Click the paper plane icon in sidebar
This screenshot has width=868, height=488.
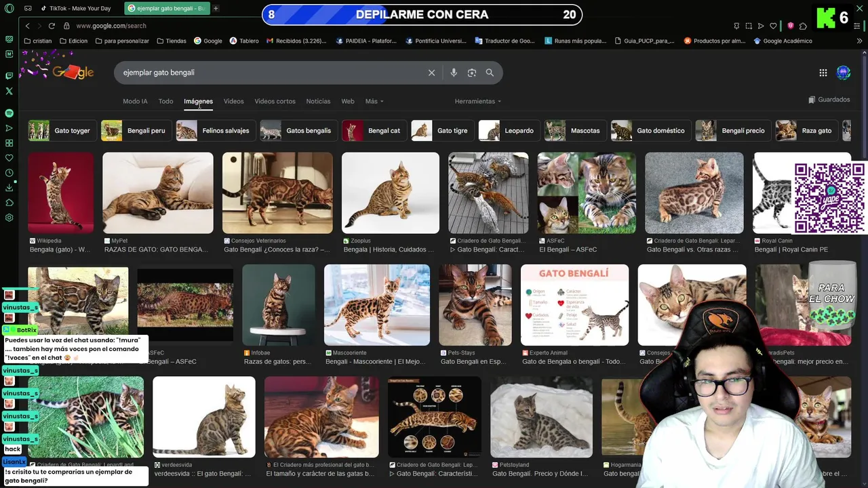(x=9, y=128)
